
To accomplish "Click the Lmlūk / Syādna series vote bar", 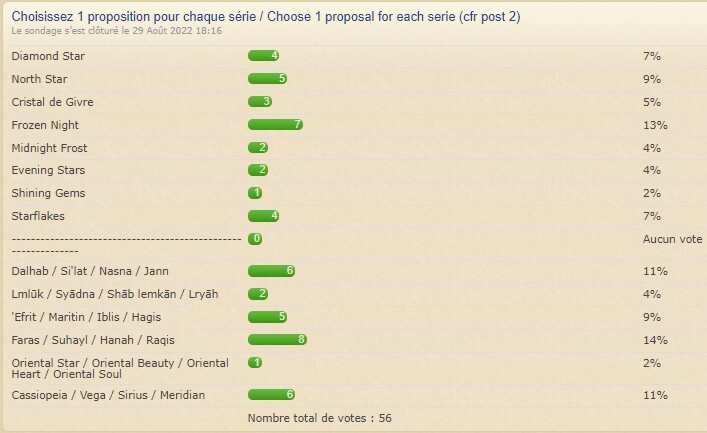I will (258, 294).
